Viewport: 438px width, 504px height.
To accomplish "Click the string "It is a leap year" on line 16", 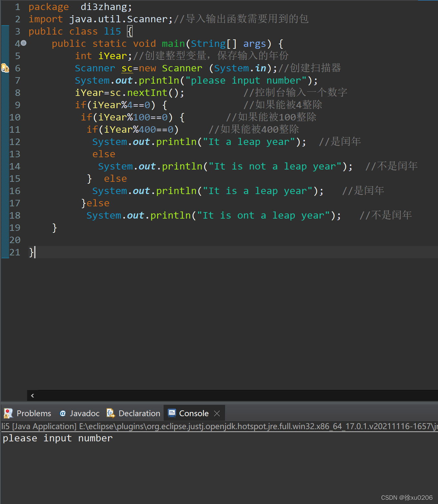I will [x=257, y=191].
